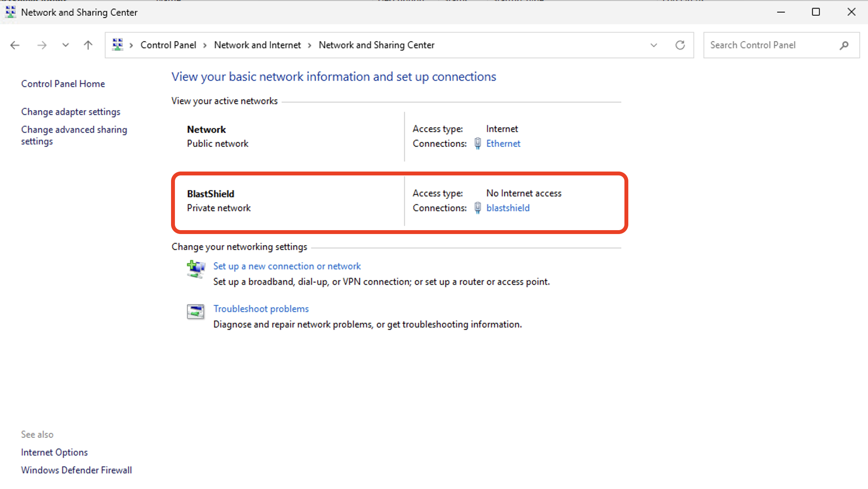Go back with the back arrow
868x489 pixels.
pos(15,45)
